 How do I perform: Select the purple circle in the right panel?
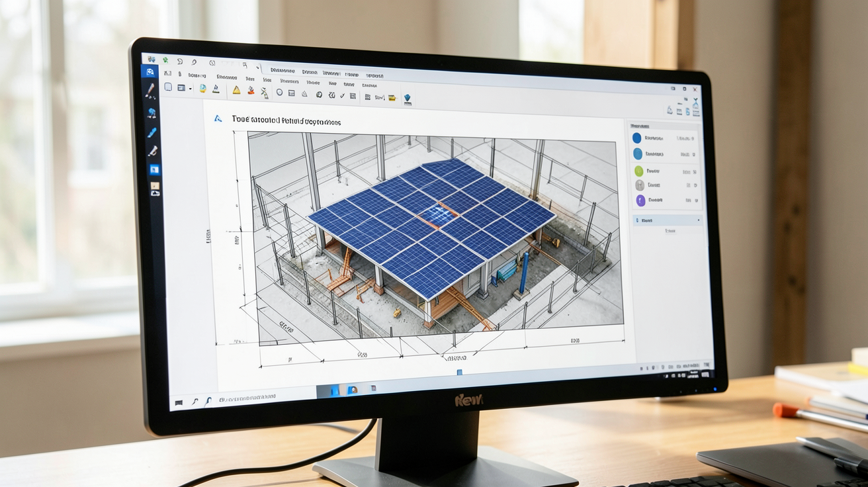[640, 200]
